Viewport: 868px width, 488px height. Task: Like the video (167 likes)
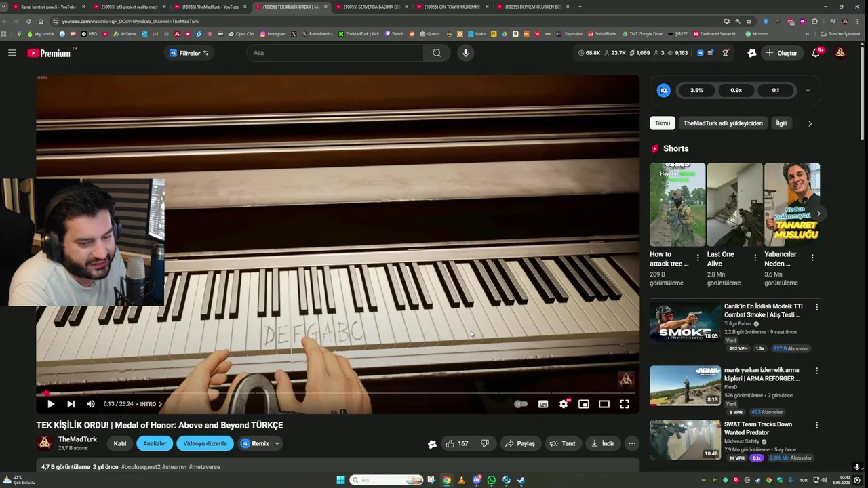(x=458, y=444)
